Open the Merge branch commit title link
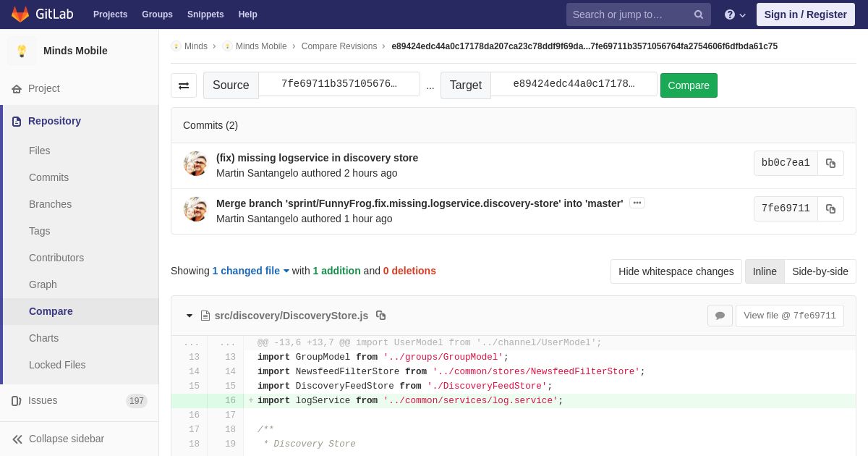 (420, 203)
